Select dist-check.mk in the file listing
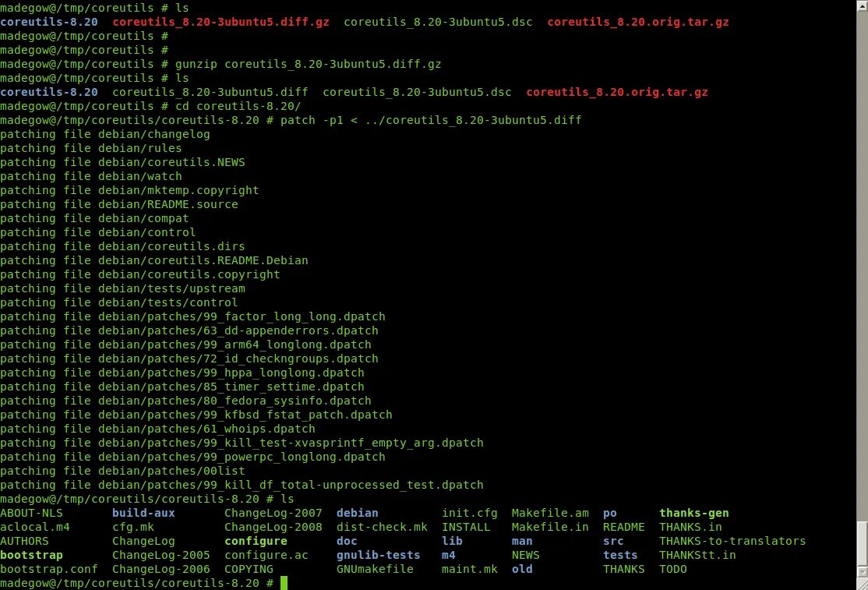This screenshot has width=868, height=590. [x=382, y=527]
